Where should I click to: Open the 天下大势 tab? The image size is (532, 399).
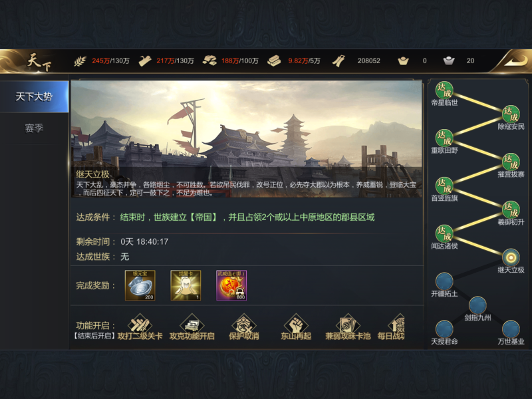point(34,96)
